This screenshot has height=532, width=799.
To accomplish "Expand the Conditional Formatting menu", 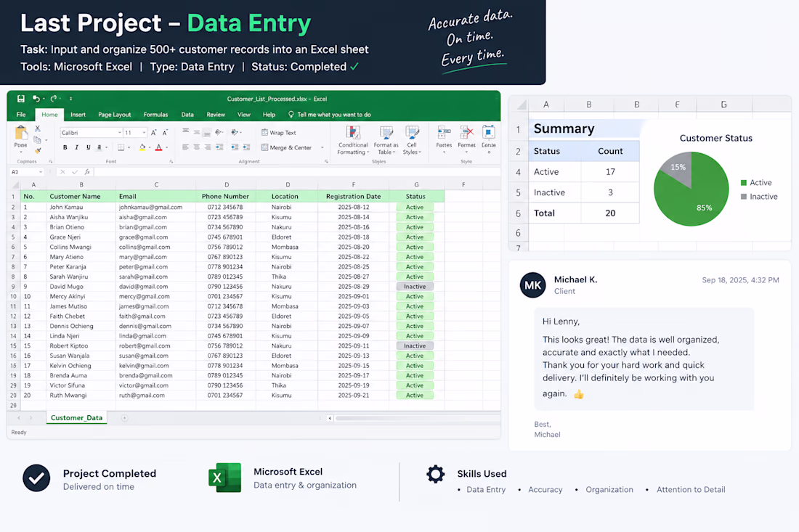I will pyautogui.click(x=352, y=141).
